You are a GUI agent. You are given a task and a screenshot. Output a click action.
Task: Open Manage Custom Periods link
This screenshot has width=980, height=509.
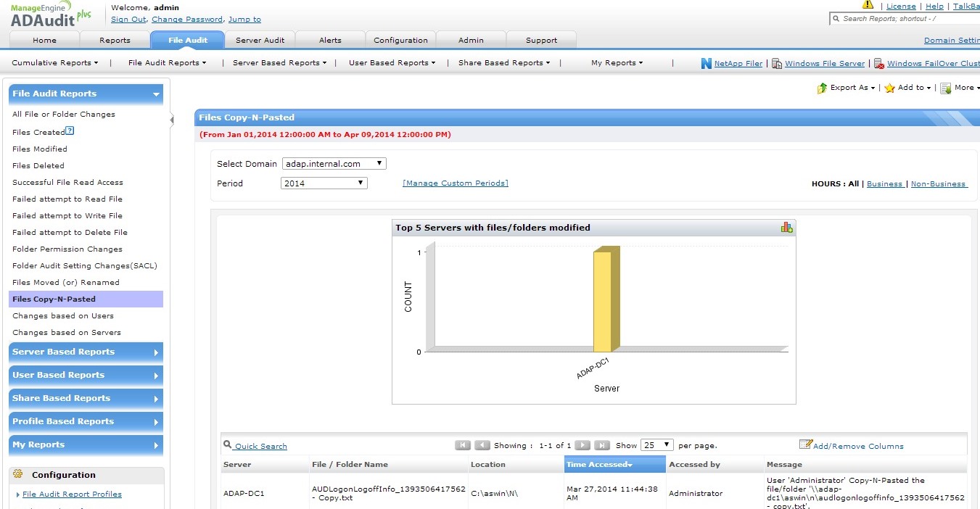[456, 183]
